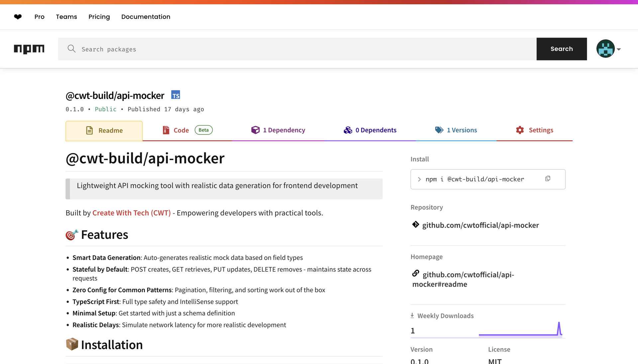The height and width of the screenshot is (364, 638).
Task: Click the Zero Config for Common Patterns bullet
Action: (x=199, y=290)
